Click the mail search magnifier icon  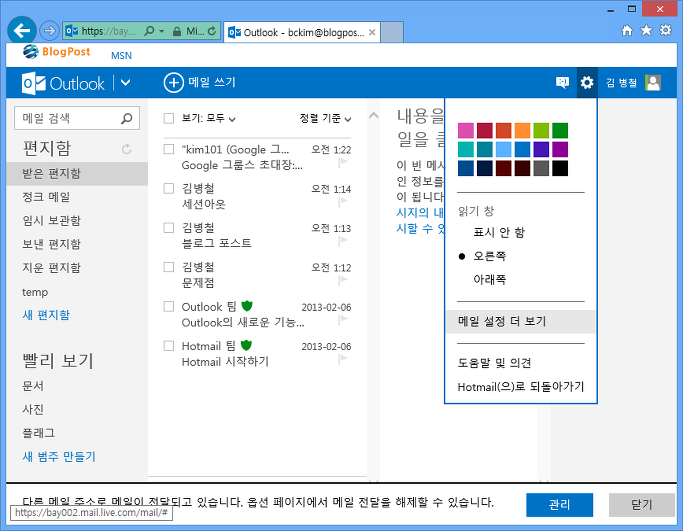[127, 118]
